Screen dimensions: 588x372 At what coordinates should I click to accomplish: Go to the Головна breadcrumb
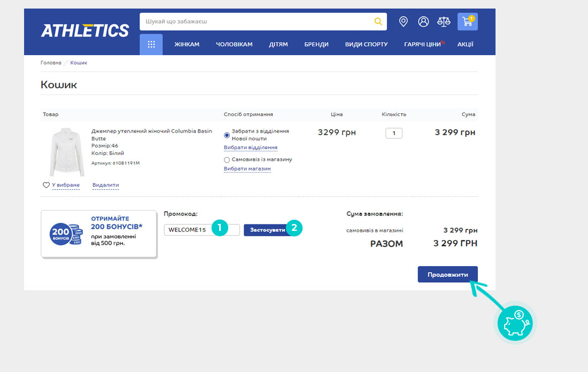pos(51,63)
